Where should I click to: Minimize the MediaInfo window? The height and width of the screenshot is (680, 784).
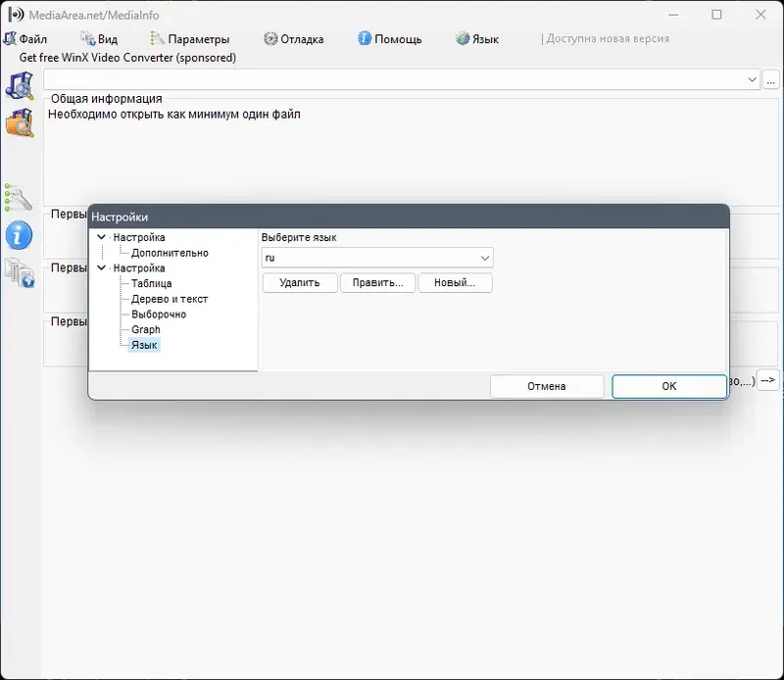pos(673,15)
